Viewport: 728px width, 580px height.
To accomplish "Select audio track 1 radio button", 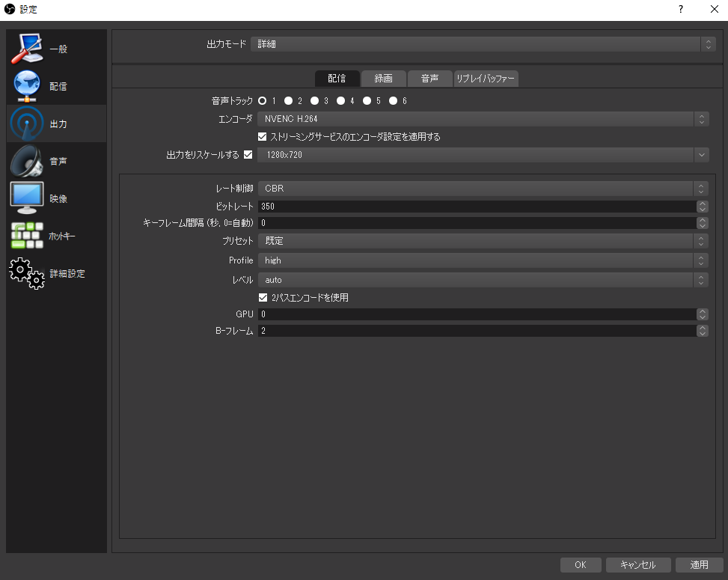I will point(263,101).
